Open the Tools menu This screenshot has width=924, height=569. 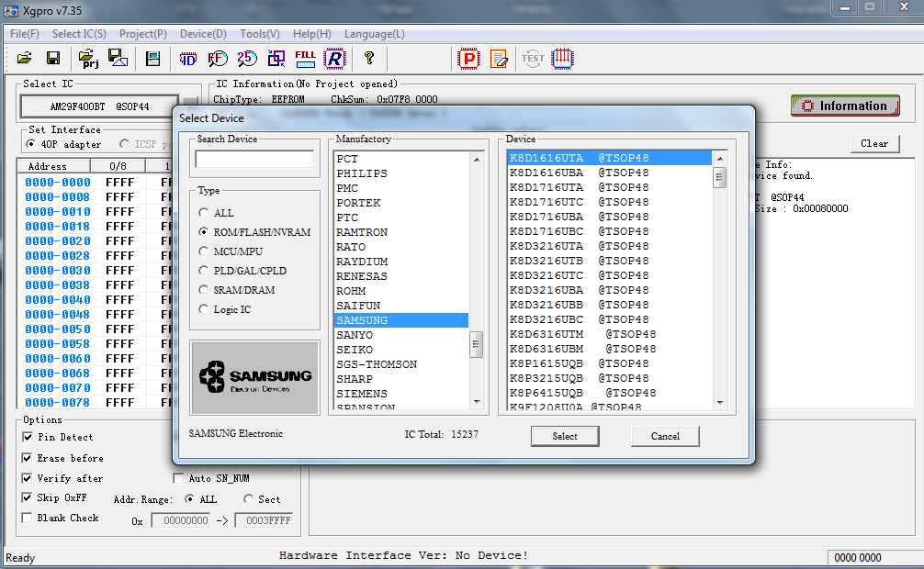pyautogui.click(x=259, y=34)
